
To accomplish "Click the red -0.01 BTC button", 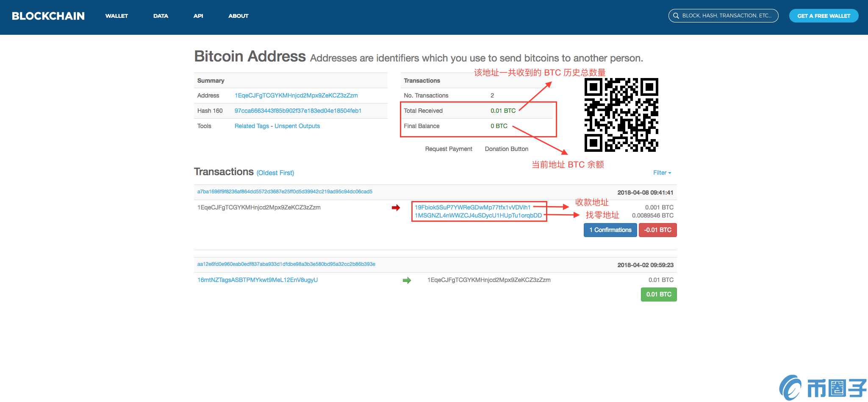I will (657, 230).
